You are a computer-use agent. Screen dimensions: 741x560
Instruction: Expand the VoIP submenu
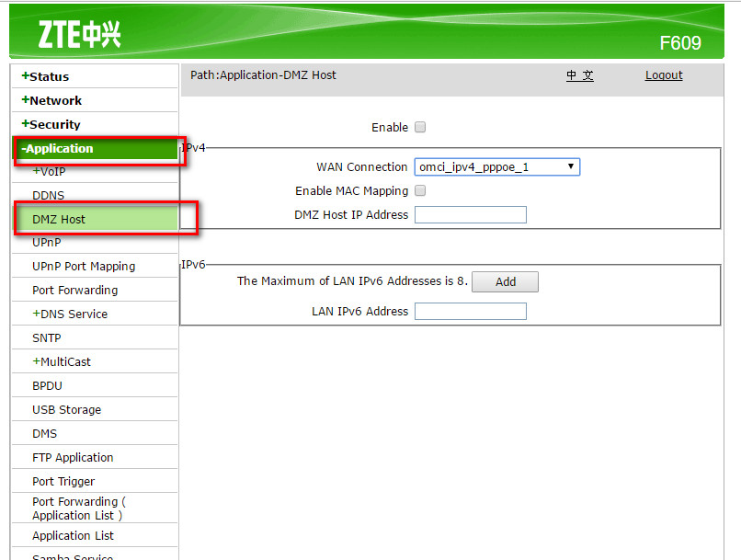[49, 172]
